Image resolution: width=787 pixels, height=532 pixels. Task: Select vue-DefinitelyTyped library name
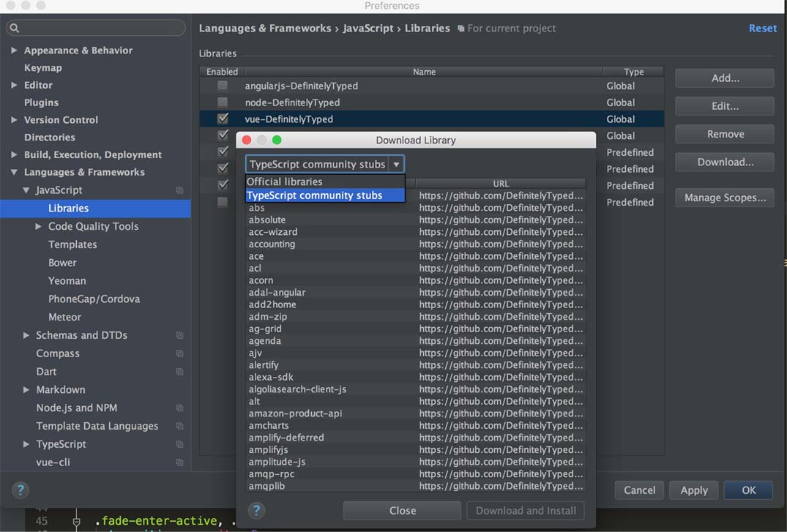(288, 119)
